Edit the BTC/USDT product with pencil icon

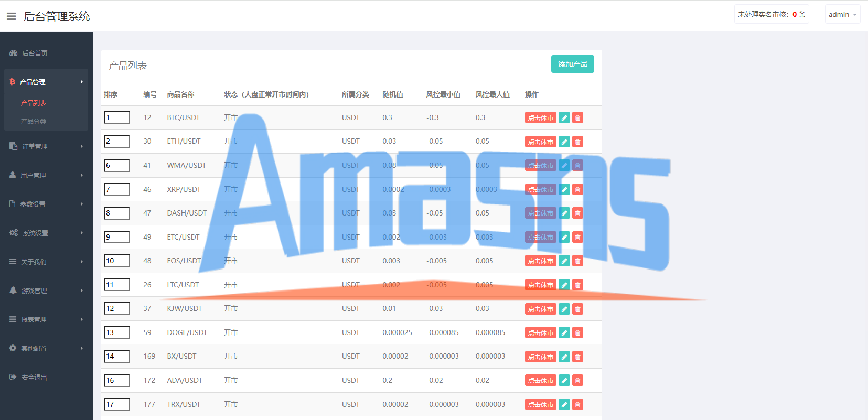click(x=564, y=118)
